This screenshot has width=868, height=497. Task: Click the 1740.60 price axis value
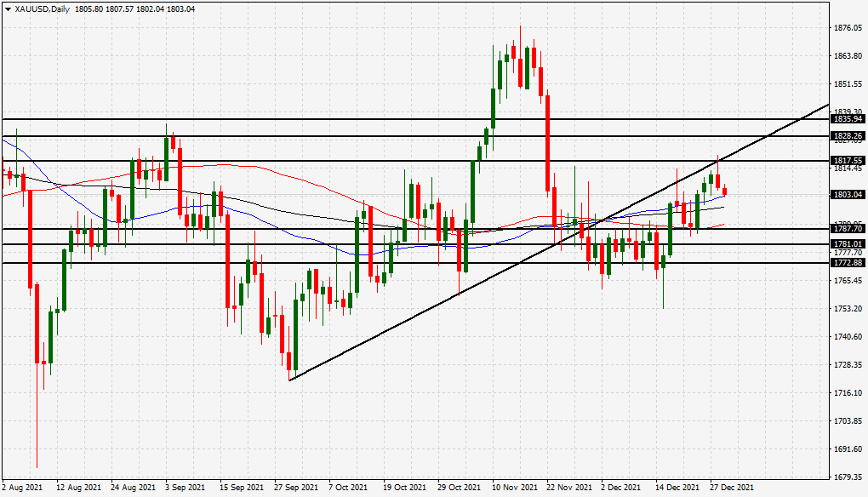(848, 336)
